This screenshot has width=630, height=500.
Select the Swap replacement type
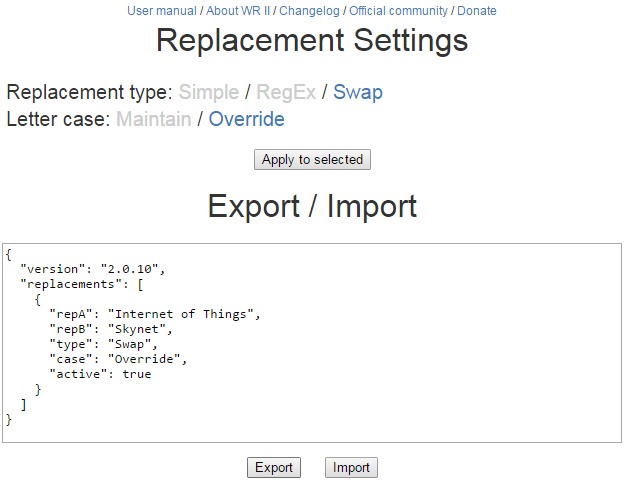point(358,93)
